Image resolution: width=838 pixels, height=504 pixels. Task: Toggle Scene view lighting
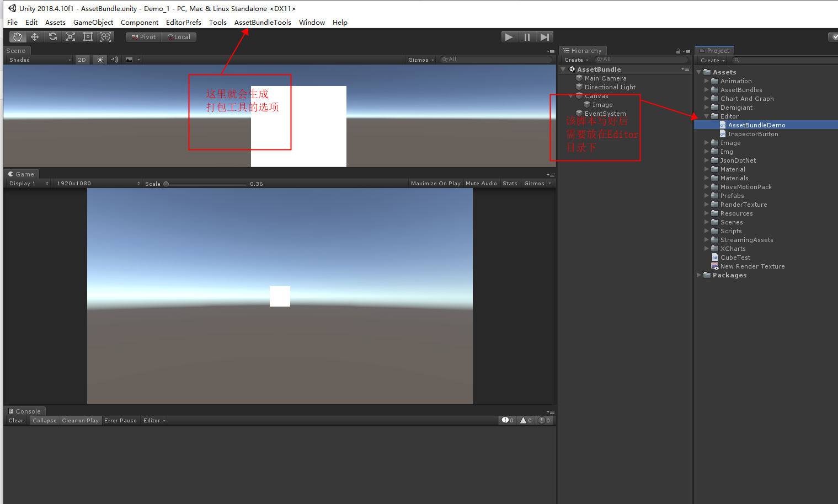pos(99,60)
